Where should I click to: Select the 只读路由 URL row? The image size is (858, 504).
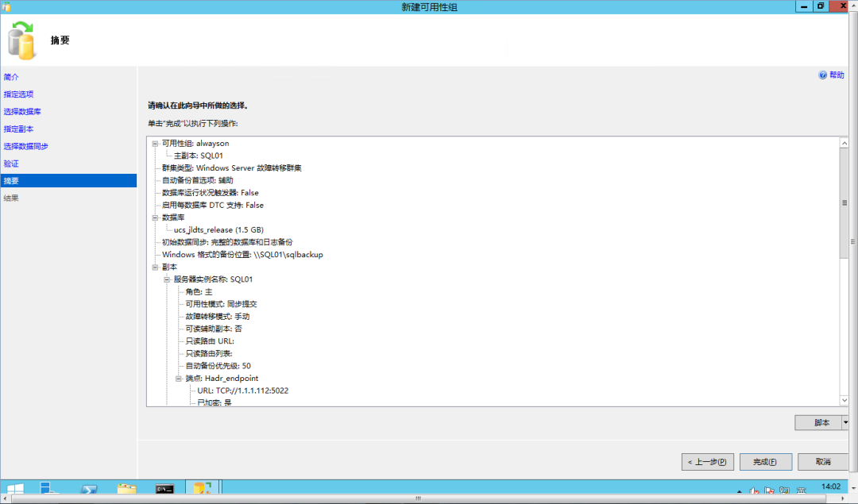(x=210, y=341)
